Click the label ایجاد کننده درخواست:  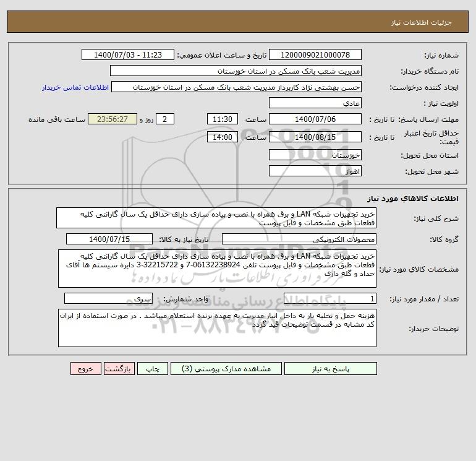click(x=424, y=87)
